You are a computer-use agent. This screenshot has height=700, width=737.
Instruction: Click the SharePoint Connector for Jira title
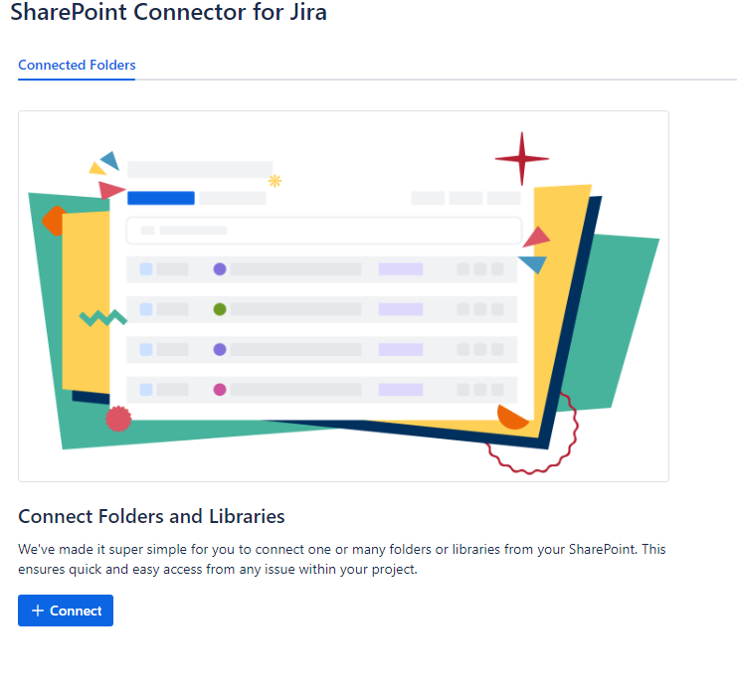pyautogui.click(x=168, y=13)
